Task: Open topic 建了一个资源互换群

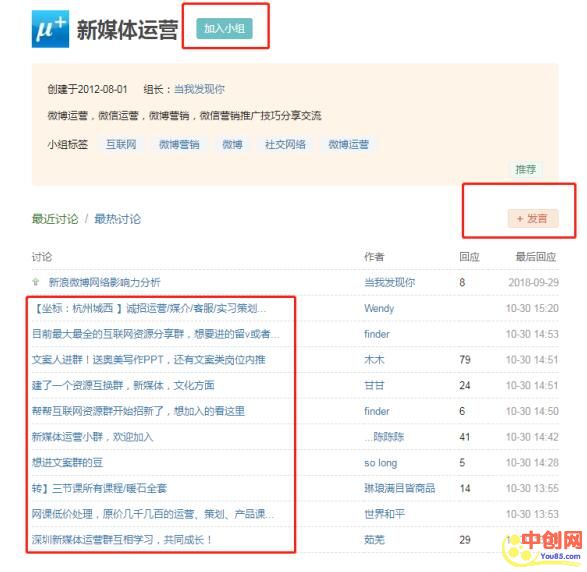Action: pos(123,385)
